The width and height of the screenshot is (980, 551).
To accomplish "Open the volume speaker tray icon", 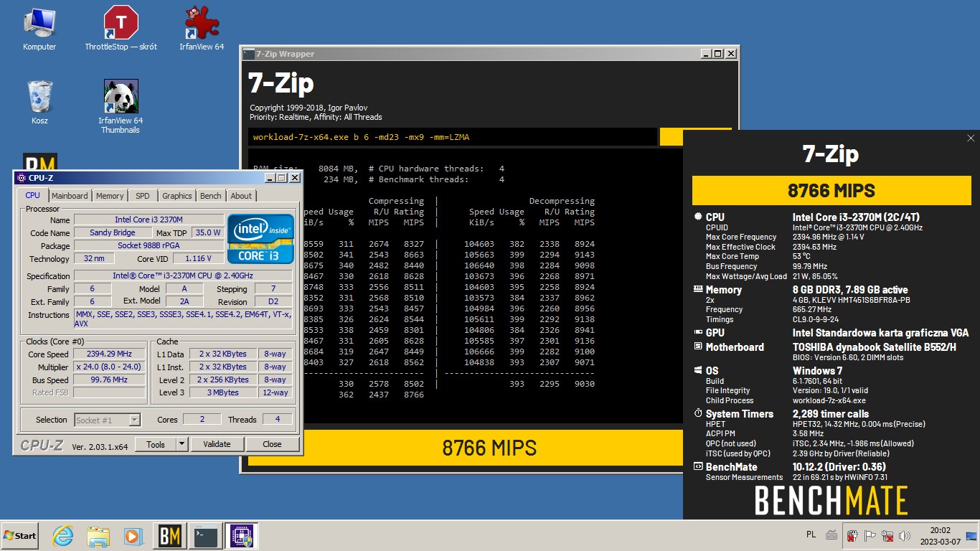I will [x=905, y=536].
